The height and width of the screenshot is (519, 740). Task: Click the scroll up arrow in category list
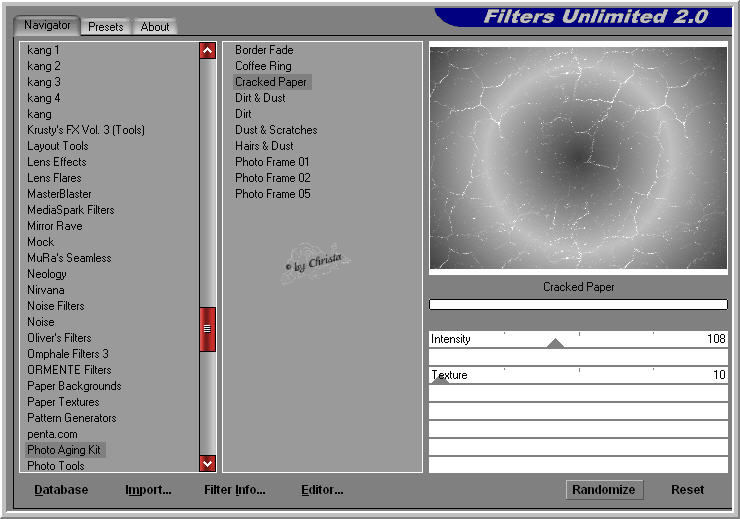tap(207, 50)
